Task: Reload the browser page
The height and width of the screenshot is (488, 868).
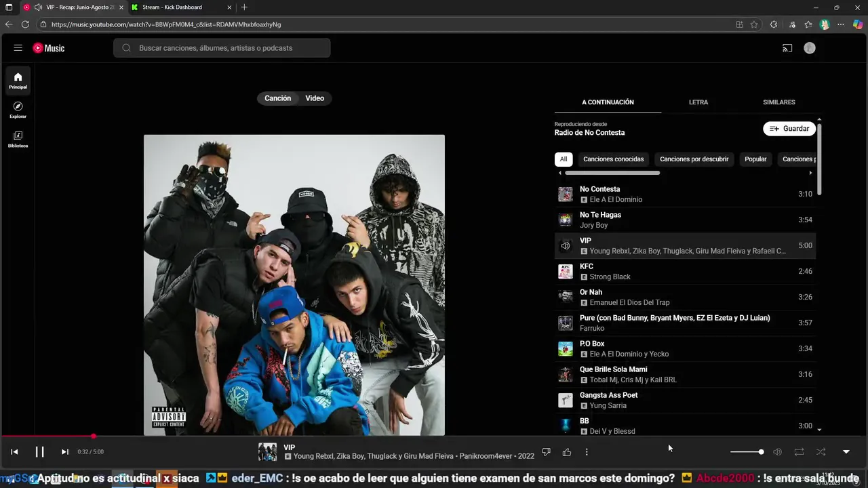Action: [25, 24]
